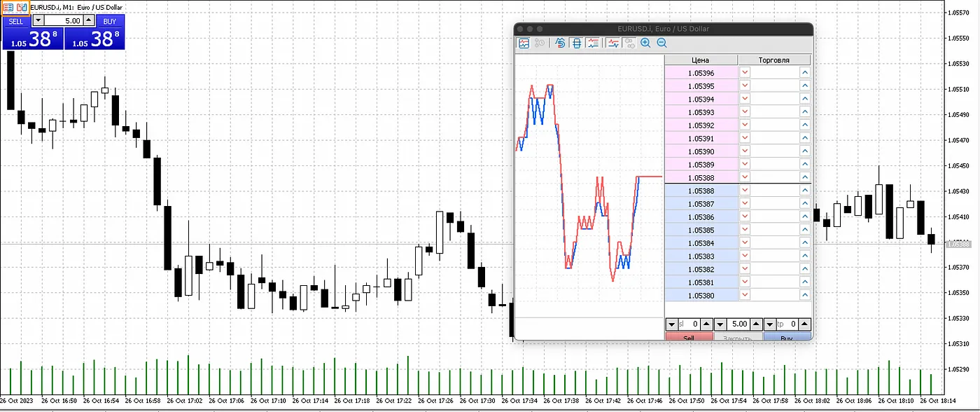This screenshot has width=980, height=412.
Task: Click the 5.00 volume field on the chart
Action: [x=63, y=21]
